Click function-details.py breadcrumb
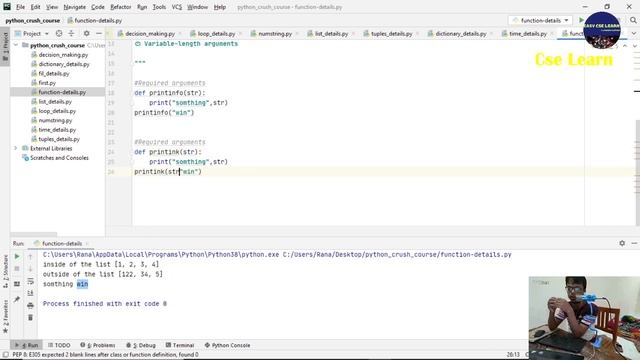The height and width of the screenshot is (360, 640). [x=95, y=20]
